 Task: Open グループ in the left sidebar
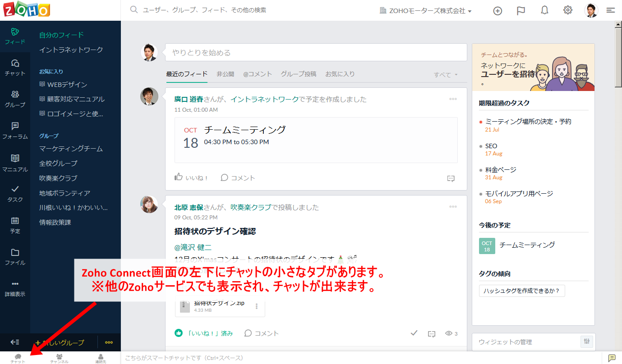pyautogui.click(x=15, y=99)
